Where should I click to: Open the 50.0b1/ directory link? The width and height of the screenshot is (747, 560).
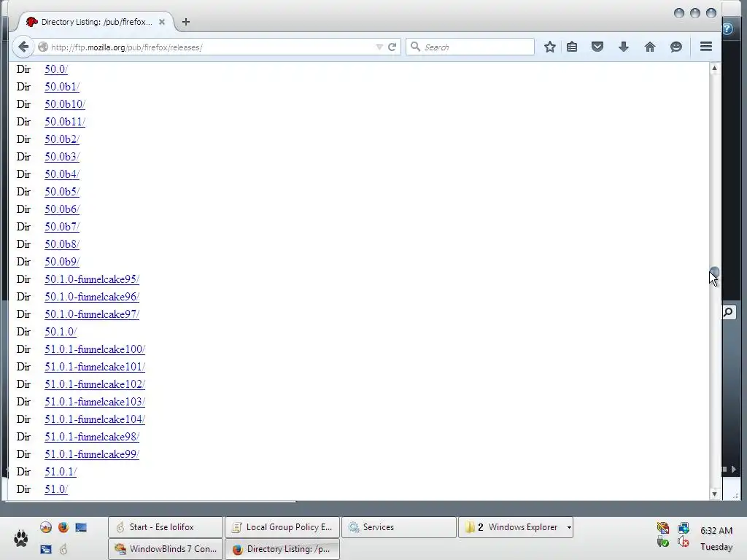pos(62,87)
